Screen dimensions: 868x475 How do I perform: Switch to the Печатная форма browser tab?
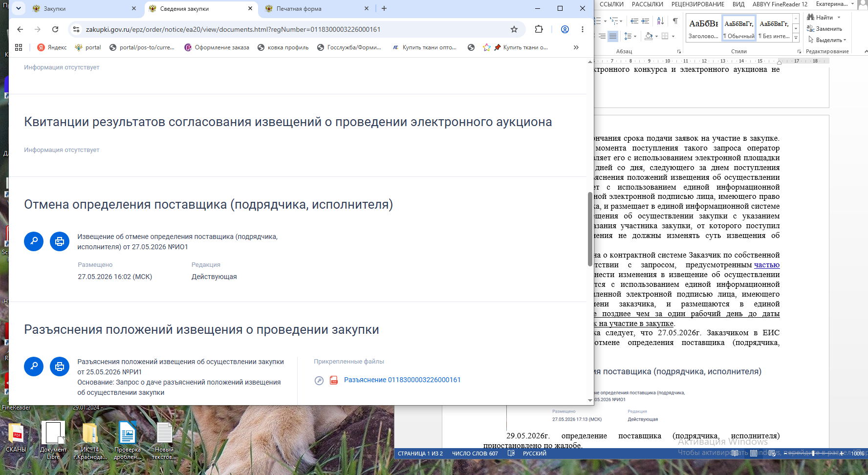pyautogui.click(x=317, y=9)
